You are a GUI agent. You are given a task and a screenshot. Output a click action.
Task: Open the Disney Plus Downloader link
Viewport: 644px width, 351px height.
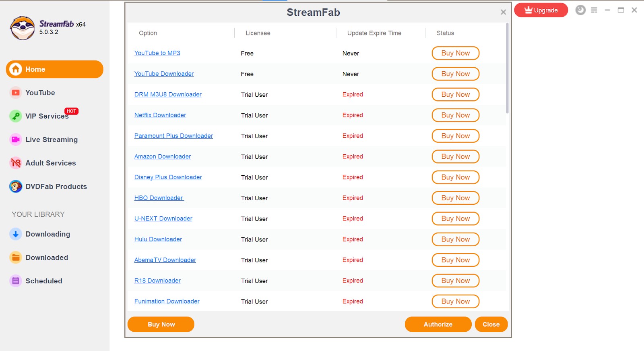tap(168, 177)
